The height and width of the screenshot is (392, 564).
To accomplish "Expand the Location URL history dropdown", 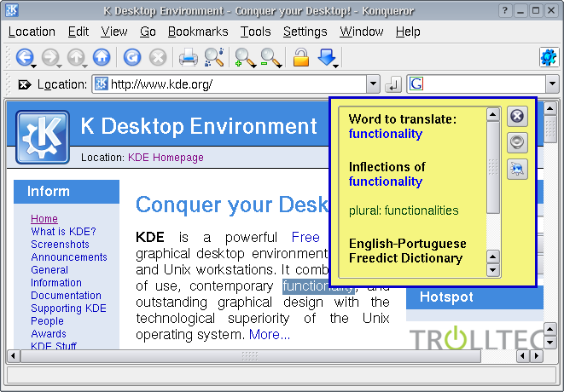I will click(373, 84).
